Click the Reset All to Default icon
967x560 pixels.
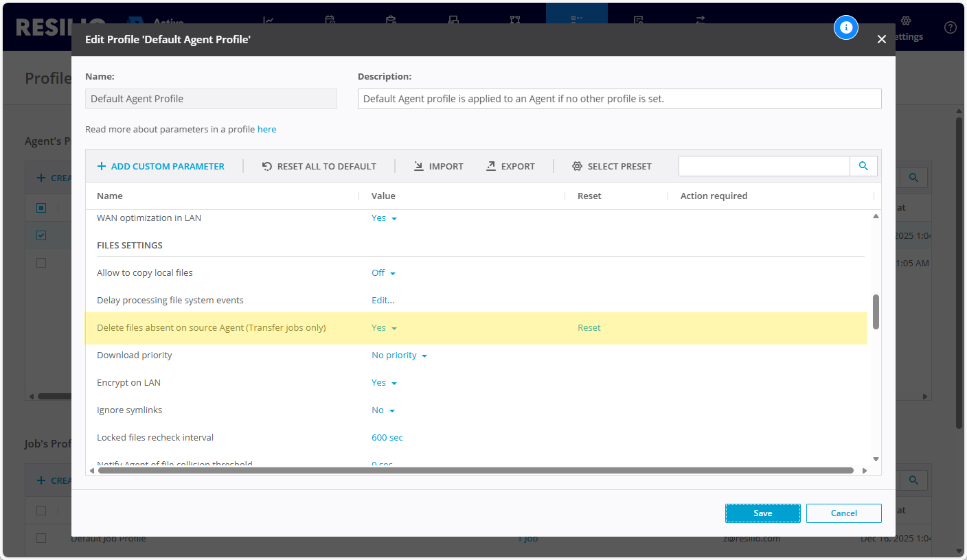[267, 166]
